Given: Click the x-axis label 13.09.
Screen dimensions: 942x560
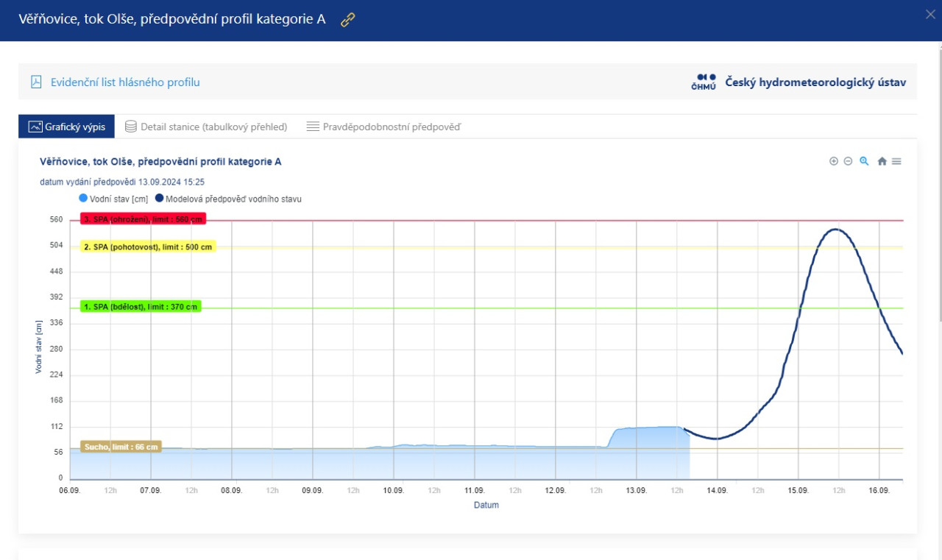Looking at the screenshot, I should 637,490.
